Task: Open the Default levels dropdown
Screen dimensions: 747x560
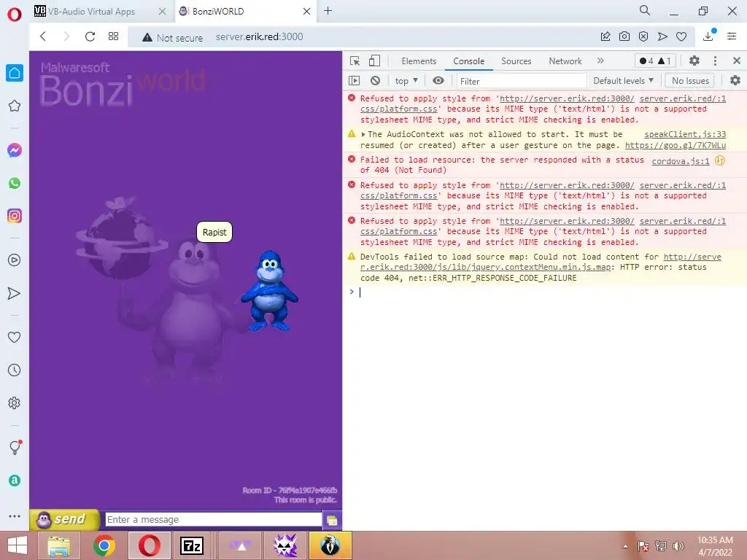Action: coord(623,81)
